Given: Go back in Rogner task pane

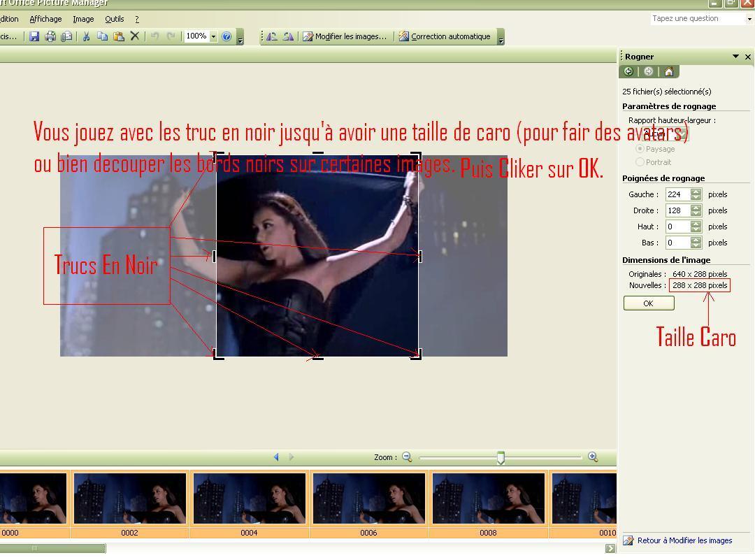Looking at the screenshot, I should pos(628,72).
